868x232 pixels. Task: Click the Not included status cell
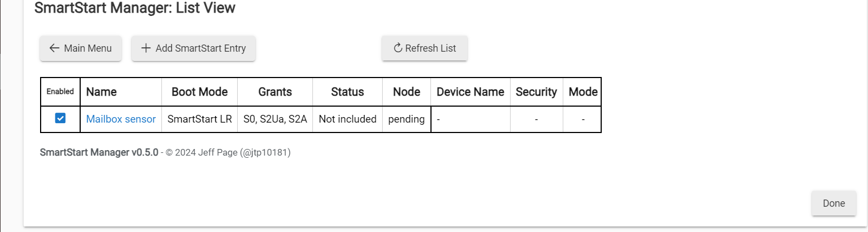(348, 119)
